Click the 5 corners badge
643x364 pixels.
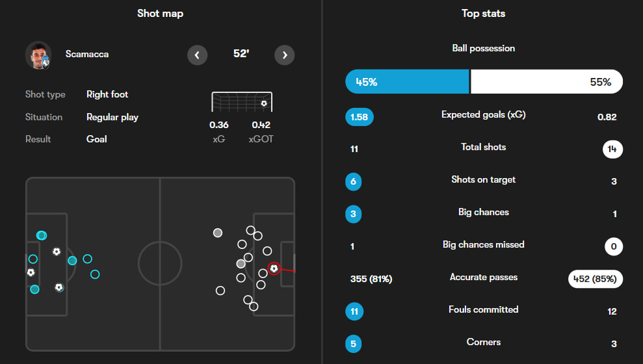point(354,344)
